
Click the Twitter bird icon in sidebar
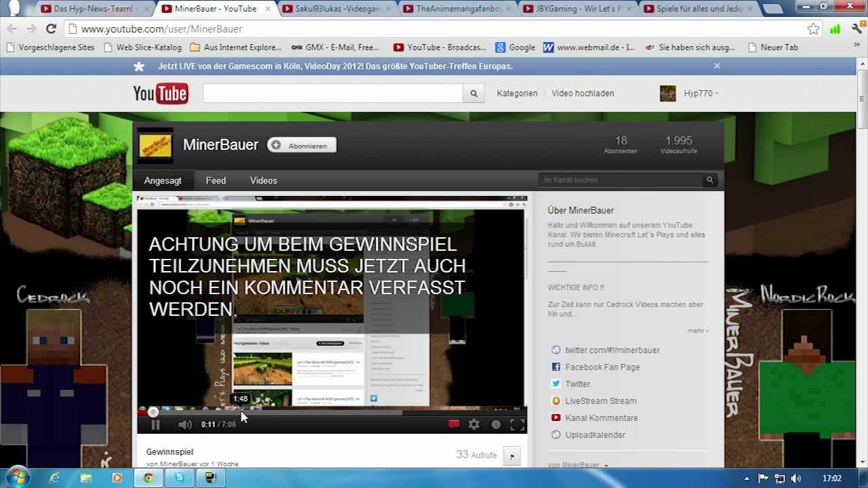[556, 384]
